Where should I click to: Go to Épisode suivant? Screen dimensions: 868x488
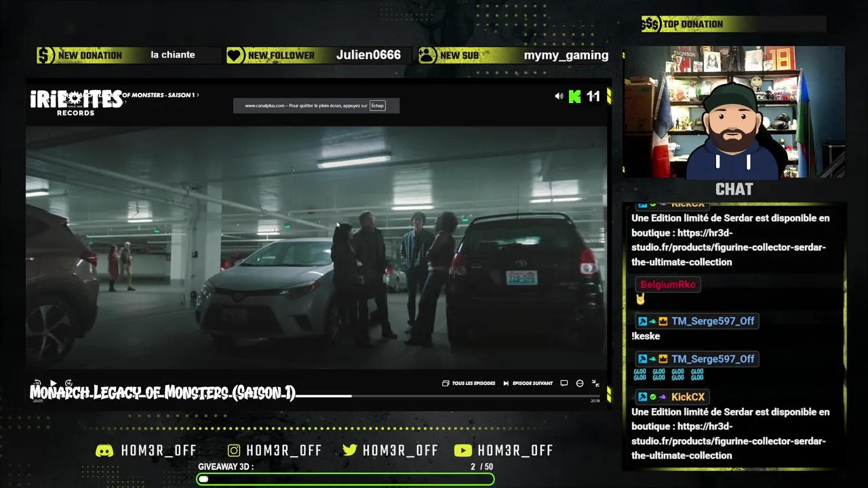(x=528, y=383)
